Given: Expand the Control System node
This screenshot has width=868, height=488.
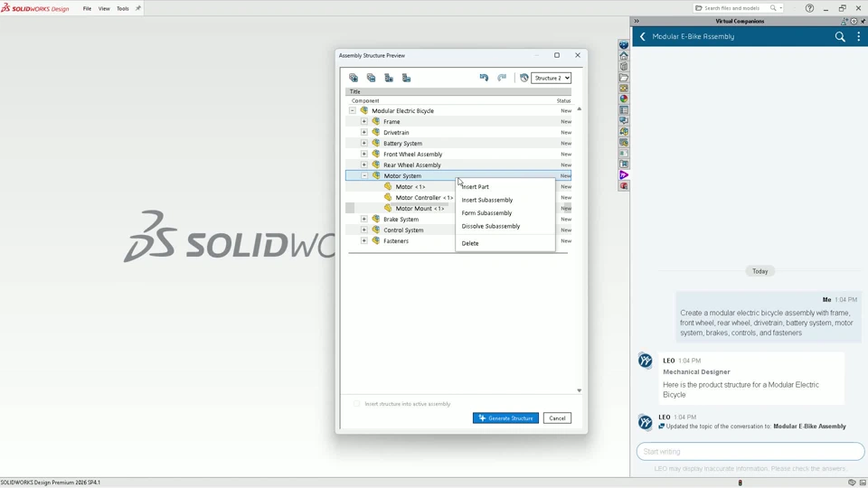Looking at the screenshot, I should click(363, 230).
